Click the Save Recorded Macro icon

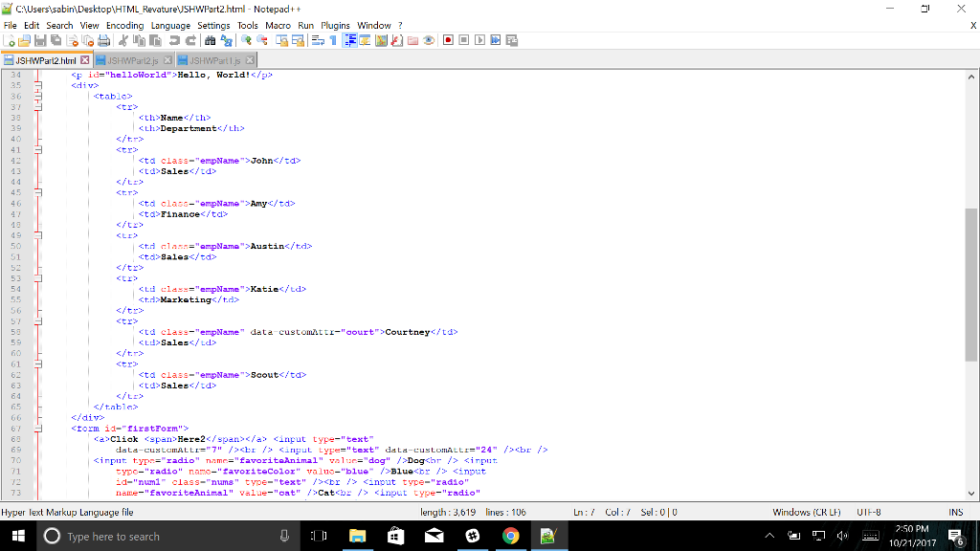(512, 40)
